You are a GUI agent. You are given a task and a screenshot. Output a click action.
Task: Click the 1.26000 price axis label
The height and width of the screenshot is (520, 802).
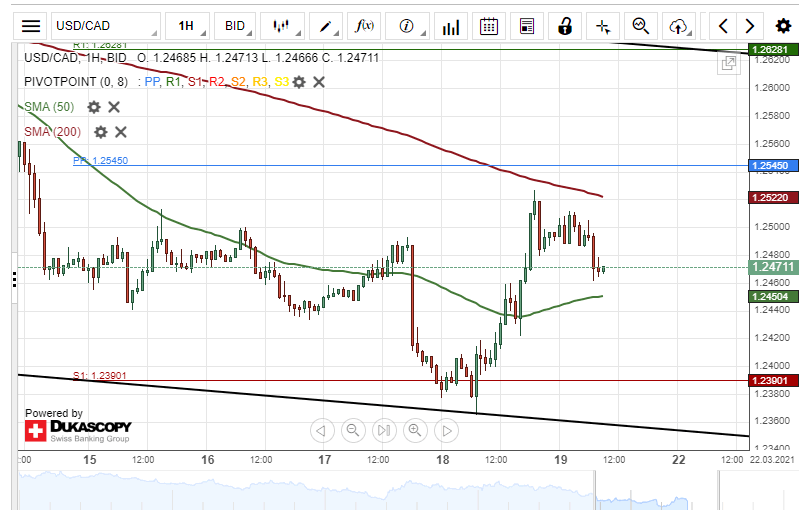[x=772, y=87]
